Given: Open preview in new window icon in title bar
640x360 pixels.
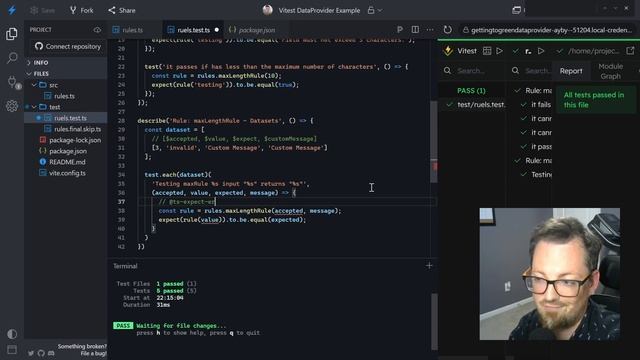Looking at the screenshot, I should 516,10.
